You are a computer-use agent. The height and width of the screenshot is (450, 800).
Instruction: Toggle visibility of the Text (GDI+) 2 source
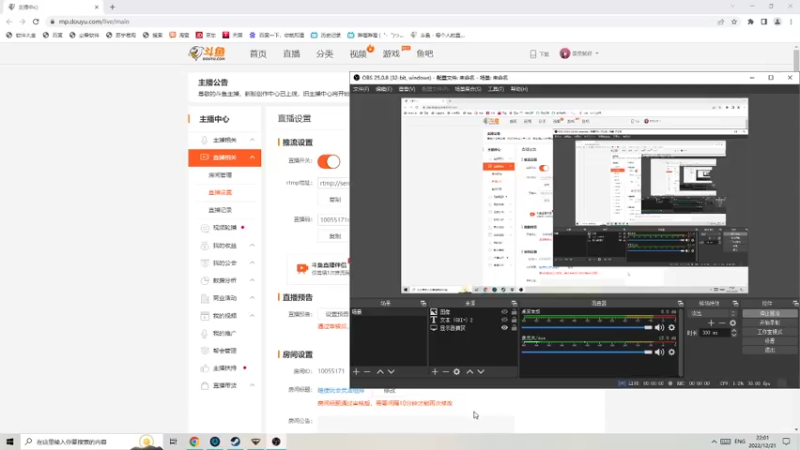(504, 320)
